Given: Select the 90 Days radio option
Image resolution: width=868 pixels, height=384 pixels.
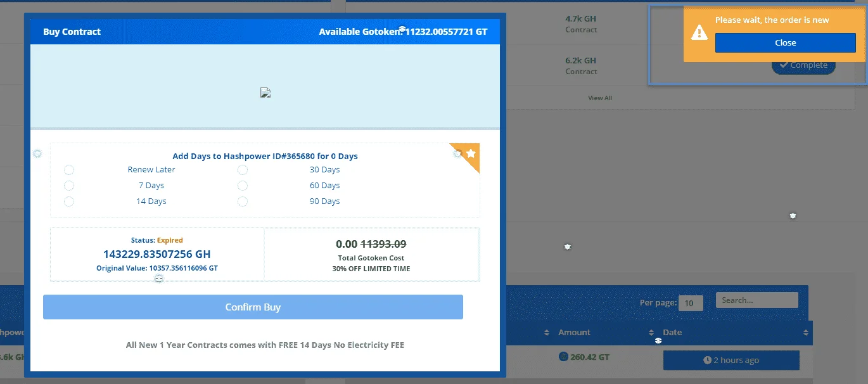Looking at the screenshot, I should click(242, 202).
